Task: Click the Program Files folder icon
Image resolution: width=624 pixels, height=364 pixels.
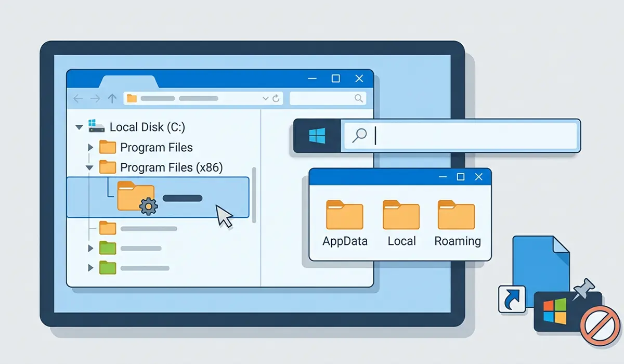Action: [108, 147]
